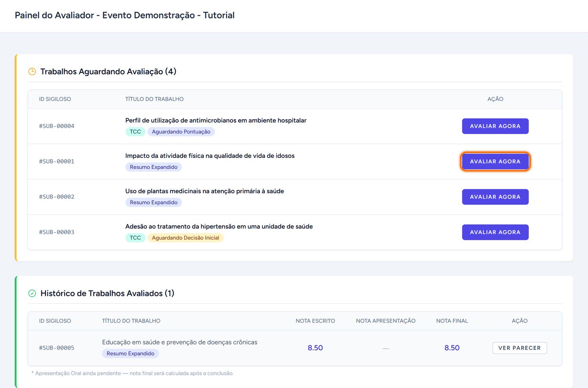Click the Nota Final column header

click(452, 321)
